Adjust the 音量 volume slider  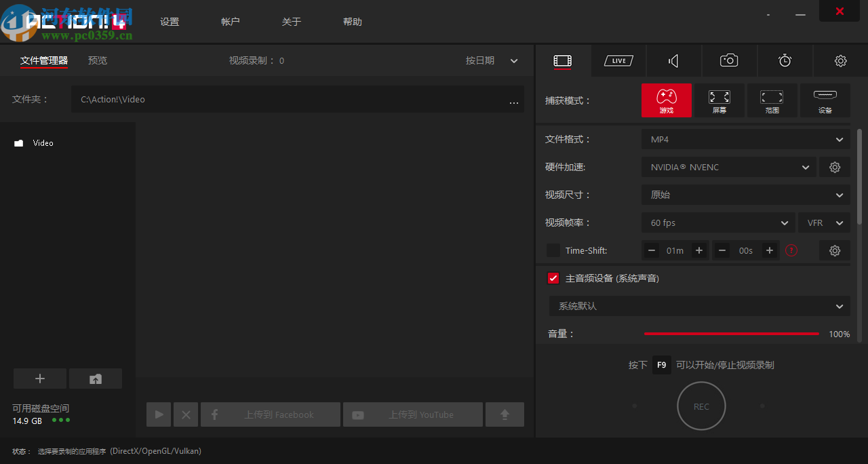pos(731,334)
